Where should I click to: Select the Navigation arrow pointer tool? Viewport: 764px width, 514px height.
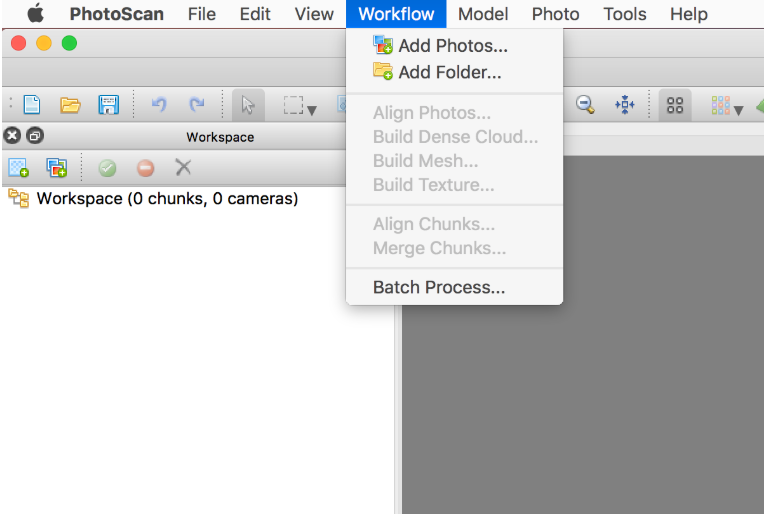click(248, 105)
